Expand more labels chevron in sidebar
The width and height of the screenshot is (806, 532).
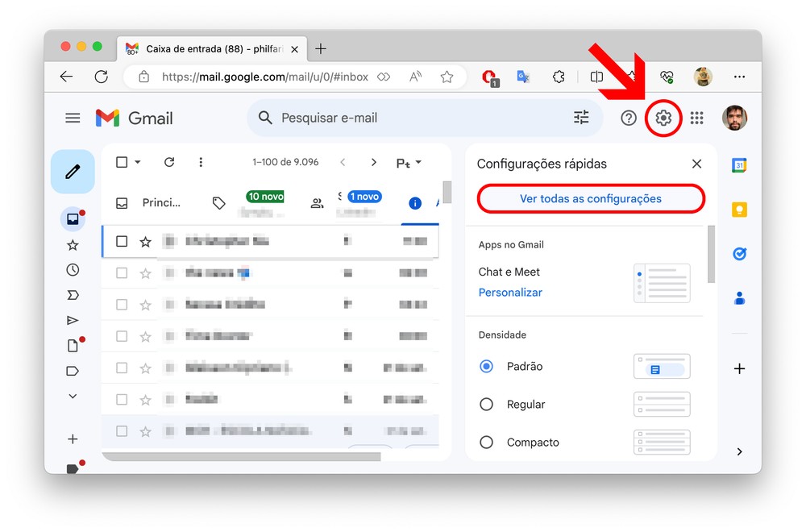[73, 396]
